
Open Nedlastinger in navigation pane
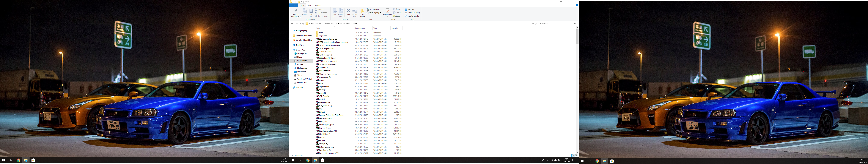coord(301,68)
